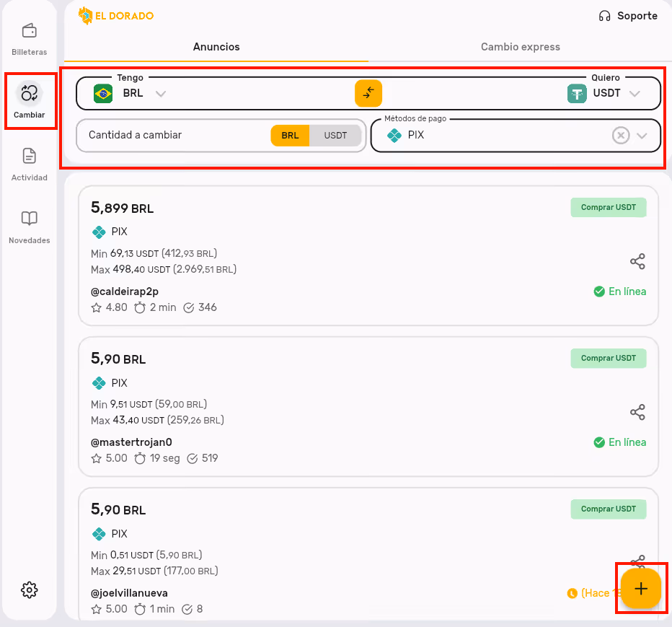This screenshot has width=672, height=627.
Task: Click the El Dorado logo
Action: 115,16
